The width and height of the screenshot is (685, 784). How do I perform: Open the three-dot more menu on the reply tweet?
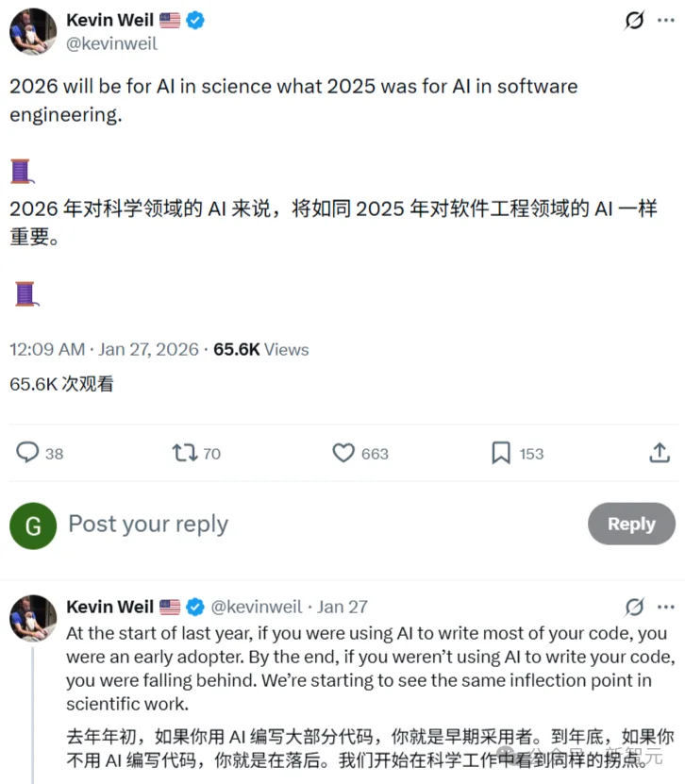667,607
